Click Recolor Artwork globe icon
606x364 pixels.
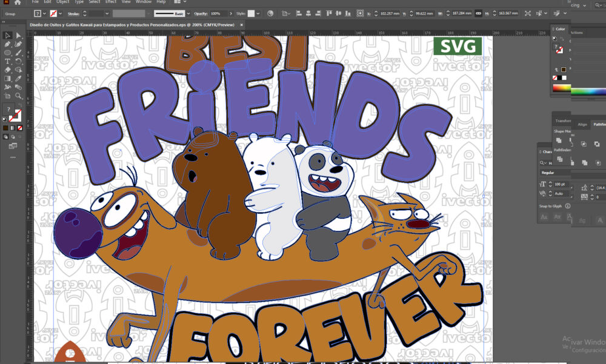270,13
